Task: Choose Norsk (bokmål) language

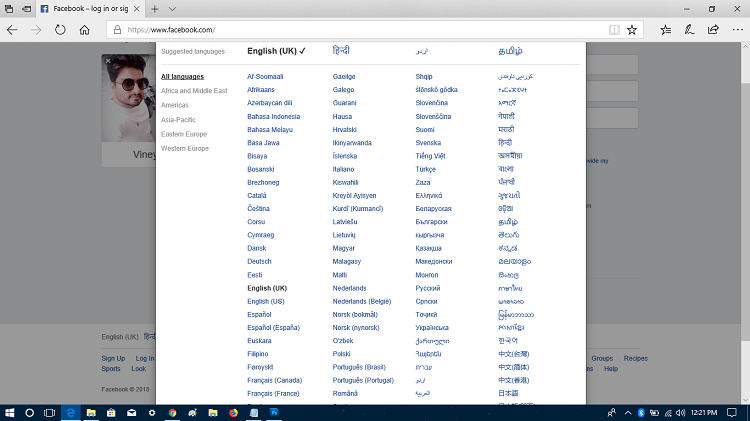Action: pyautogui.click(x=355, y=314)
